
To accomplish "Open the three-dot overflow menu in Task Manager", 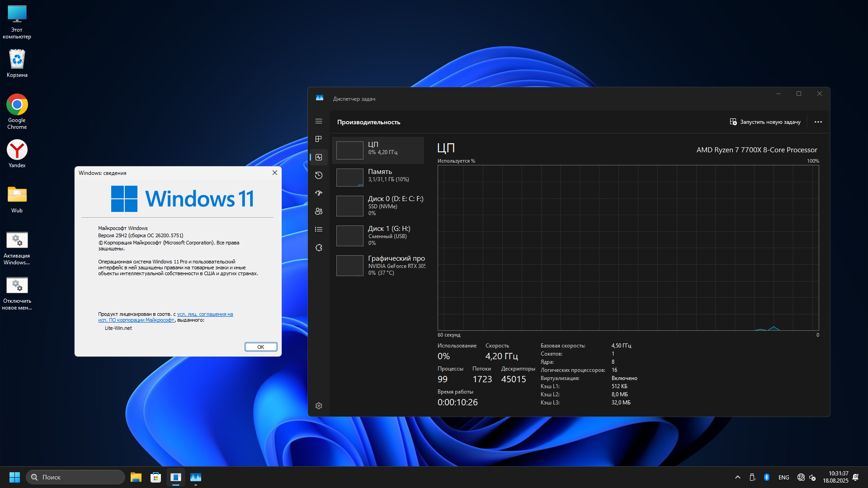I will [818, 122].
